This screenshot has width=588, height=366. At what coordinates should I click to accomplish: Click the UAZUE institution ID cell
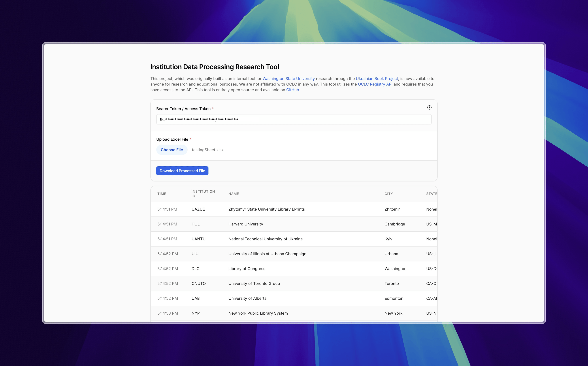tap(198, 209)
